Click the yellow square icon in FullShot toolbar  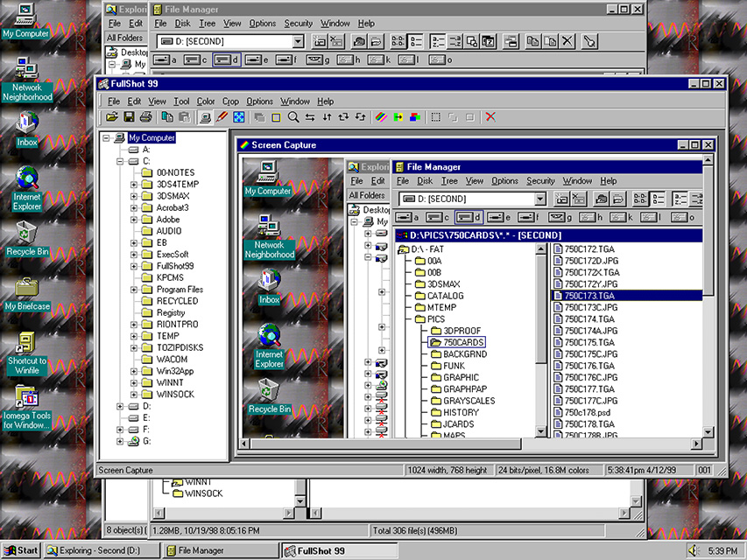click(x=277, y=117)
